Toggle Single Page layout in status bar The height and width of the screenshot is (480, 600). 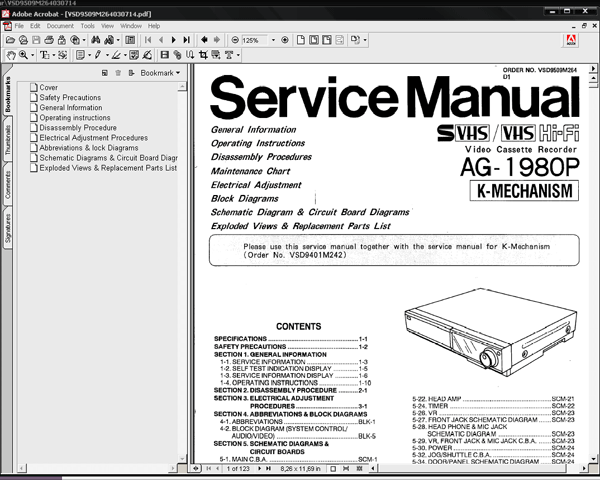333,469
